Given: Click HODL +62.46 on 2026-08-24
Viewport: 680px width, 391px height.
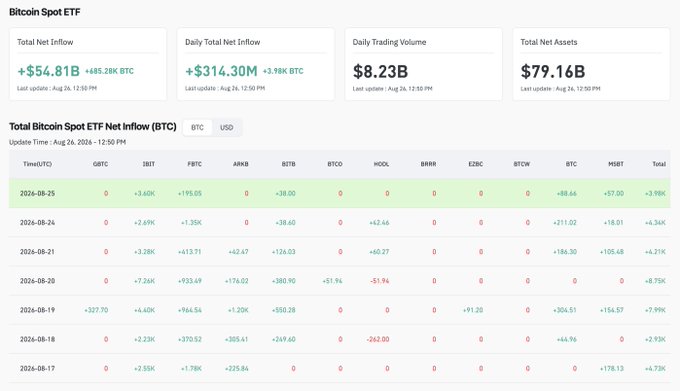Looking at the screenshot, I should (379, 222).
